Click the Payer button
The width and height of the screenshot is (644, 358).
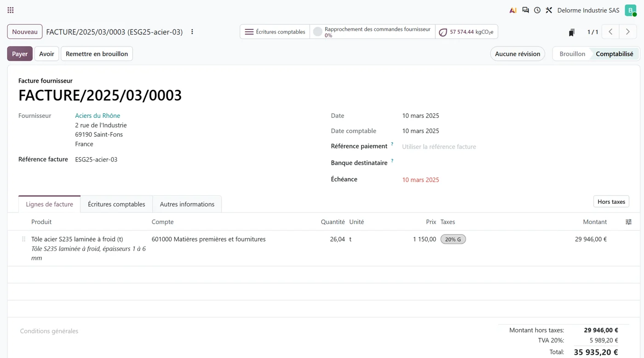(20, 54)
